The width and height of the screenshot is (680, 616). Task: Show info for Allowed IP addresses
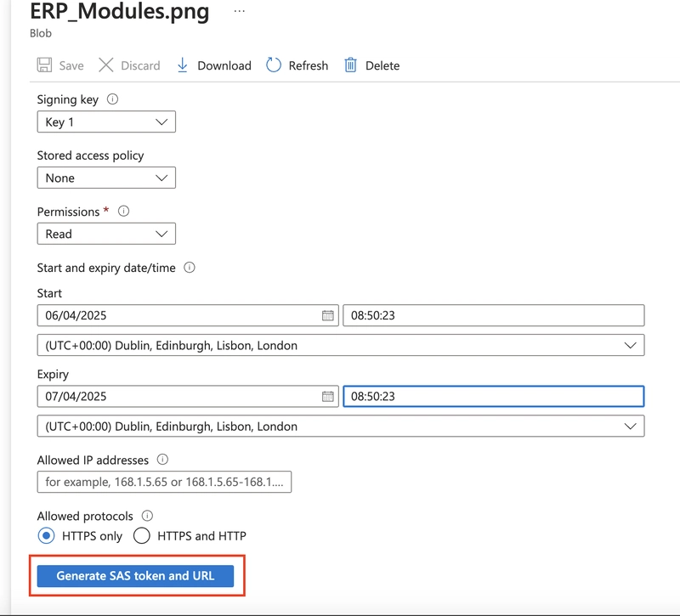tap(162, 460)
